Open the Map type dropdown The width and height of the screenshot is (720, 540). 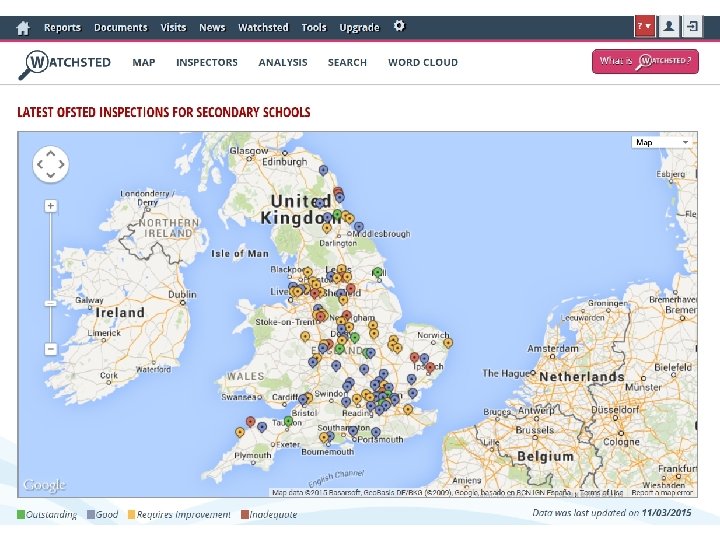(x=663, y=142)
